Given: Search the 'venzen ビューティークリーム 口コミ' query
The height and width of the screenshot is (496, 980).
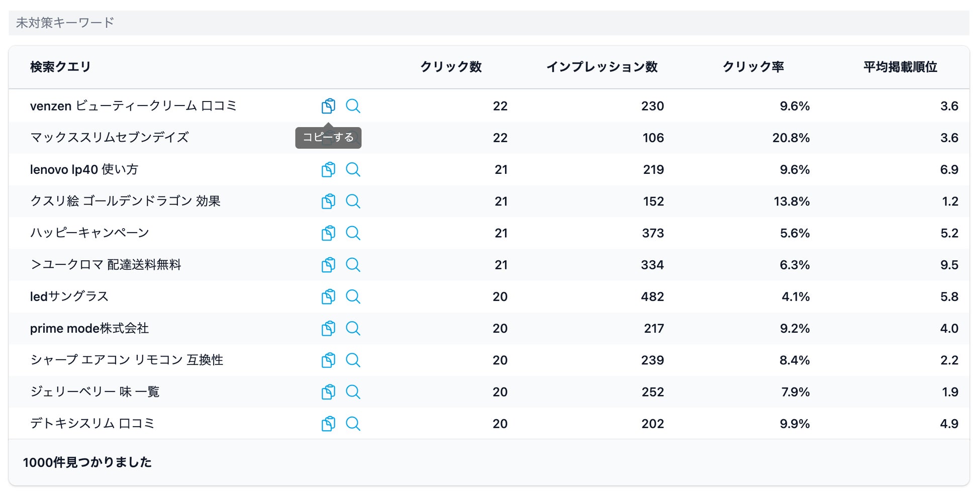Looking at the screenshot, I should point(353,106).
